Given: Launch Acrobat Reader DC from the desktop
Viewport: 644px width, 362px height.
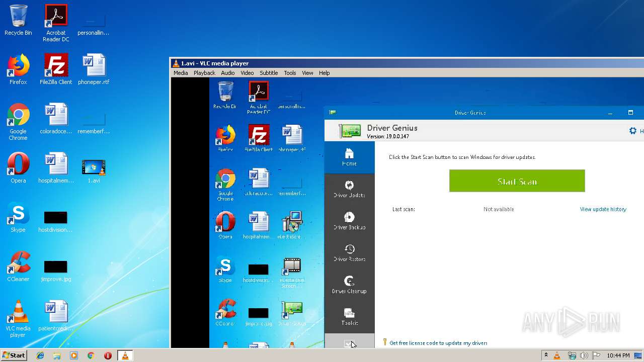Looking at the screenshot, I should pos(56,23).
